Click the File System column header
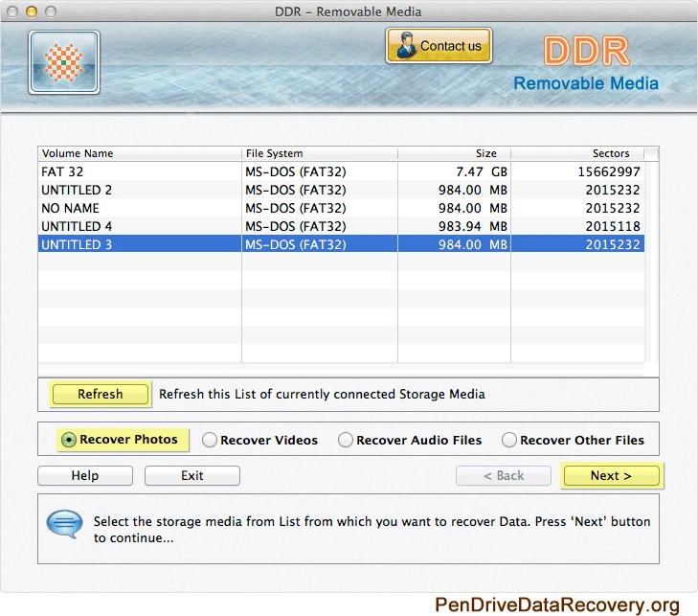The height and width of the screenshot is (616, 698). pos(319,153)
